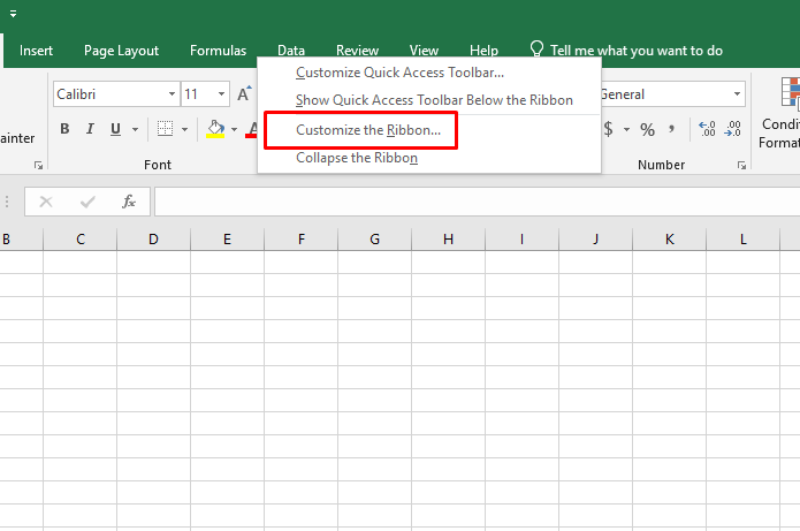Click Tell me lightbulb icon
This screenshot has height=531, width=800.
(537, 49)
